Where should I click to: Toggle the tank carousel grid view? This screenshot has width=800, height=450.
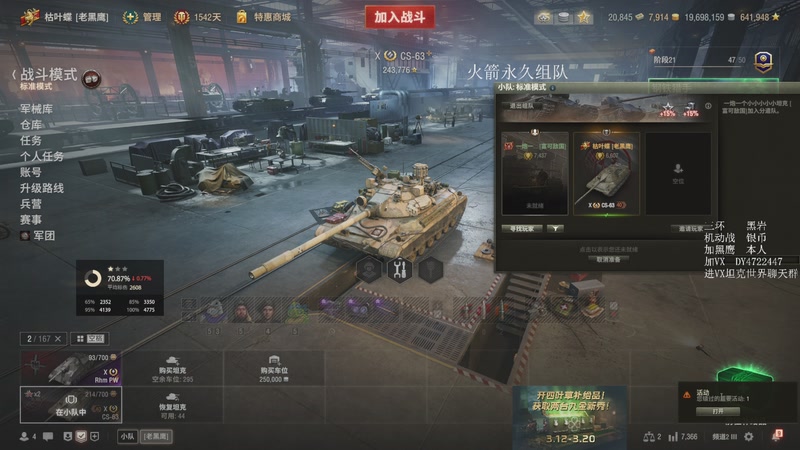click(80, 339)
